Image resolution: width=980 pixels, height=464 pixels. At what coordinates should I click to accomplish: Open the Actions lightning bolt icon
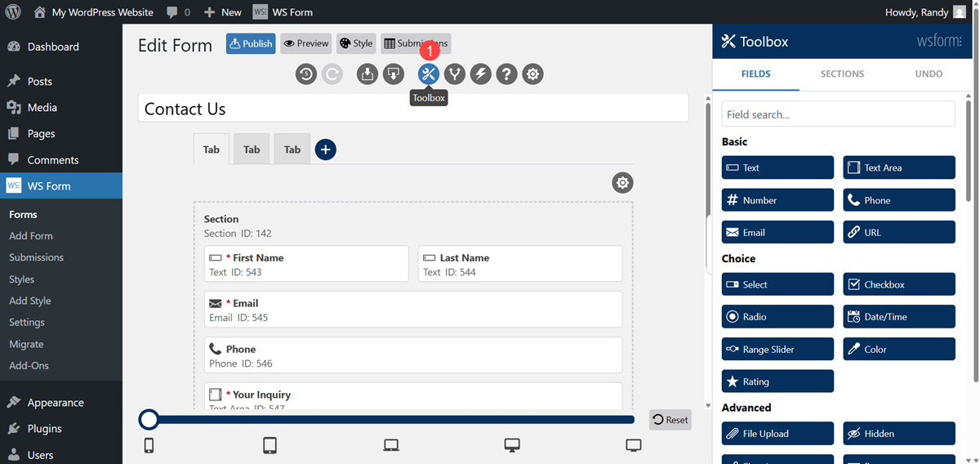481,74
